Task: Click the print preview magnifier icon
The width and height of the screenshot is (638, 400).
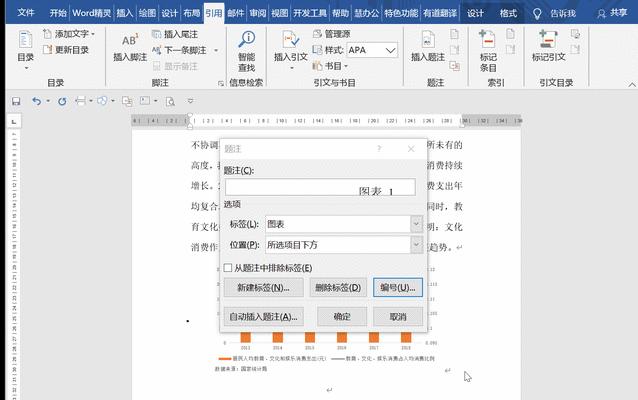Action: (170, 101)
